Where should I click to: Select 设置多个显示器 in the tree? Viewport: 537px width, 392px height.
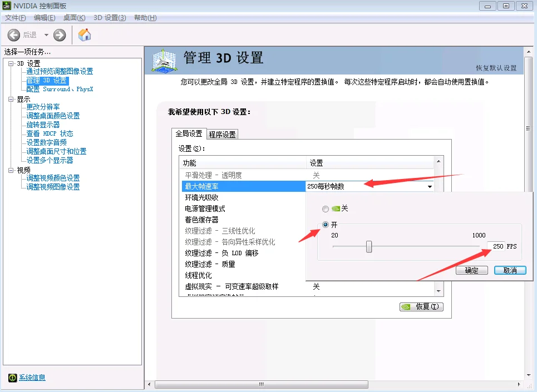coord(50,160)
